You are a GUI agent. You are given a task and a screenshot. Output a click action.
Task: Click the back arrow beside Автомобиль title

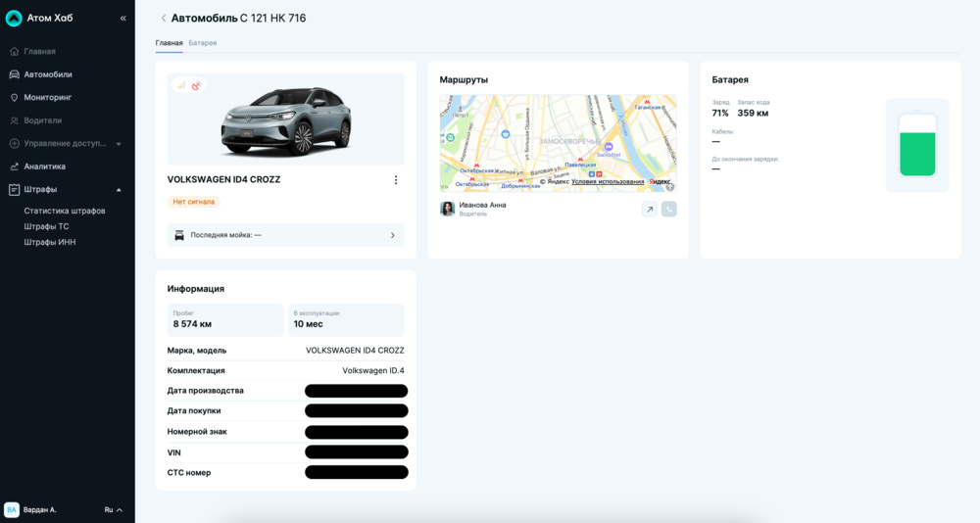click(164, 19)
